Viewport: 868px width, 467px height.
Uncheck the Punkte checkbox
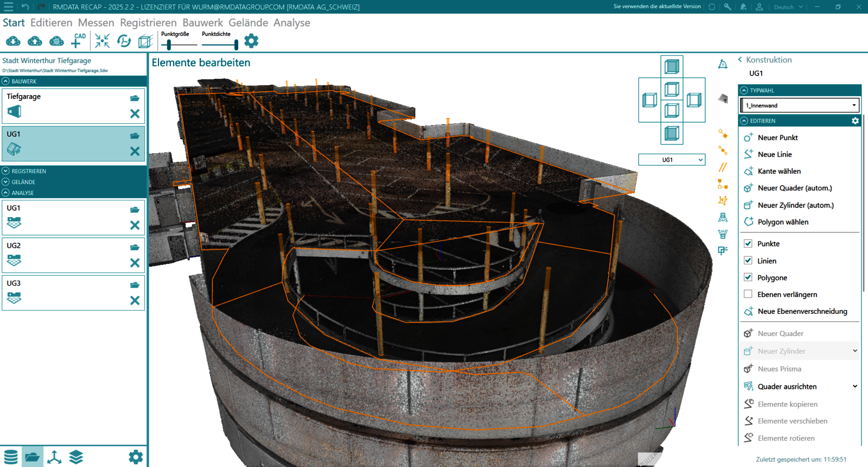[748, 244]
